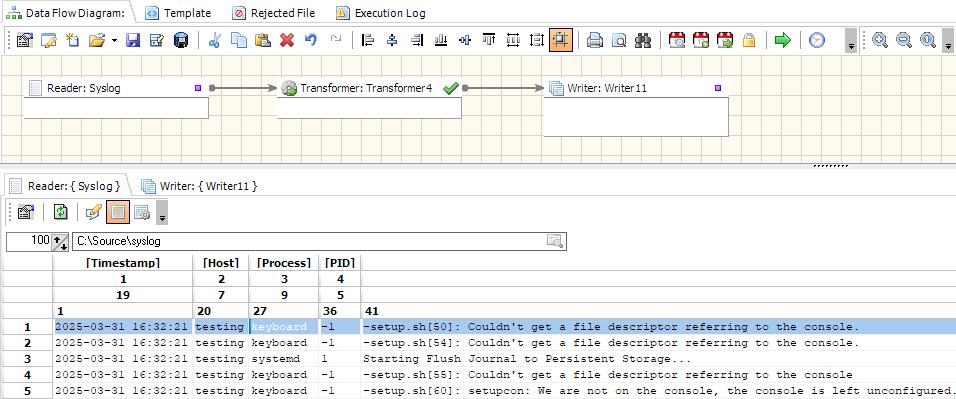Click the blue clock scheduler icon
Screen dimensions: 956x399
[816, 40]
